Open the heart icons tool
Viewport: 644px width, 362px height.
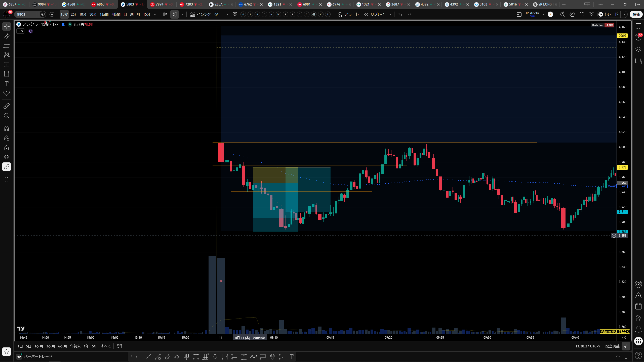pos(7,93)
